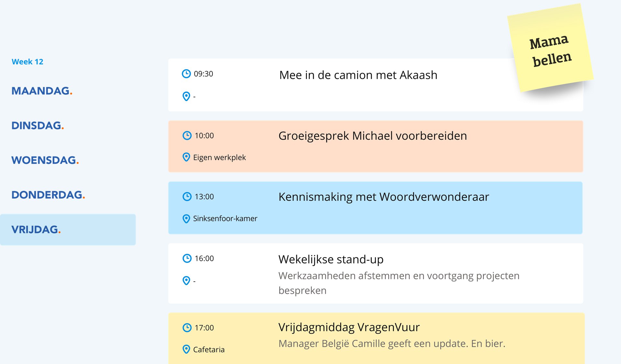Image resolution: width=621 pixels, height=364 pixels.
Task: Select the highlighted VRIJDAG tab
Action: [68, 230]
